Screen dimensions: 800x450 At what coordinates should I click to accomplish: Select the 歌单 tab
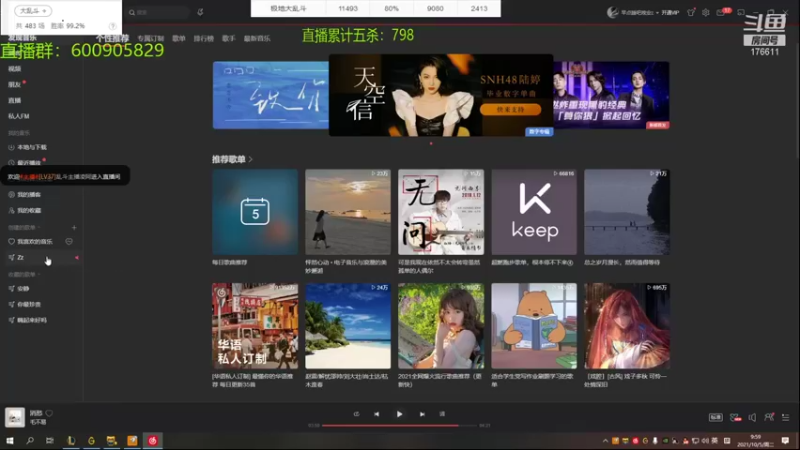(x=179, y=38)
